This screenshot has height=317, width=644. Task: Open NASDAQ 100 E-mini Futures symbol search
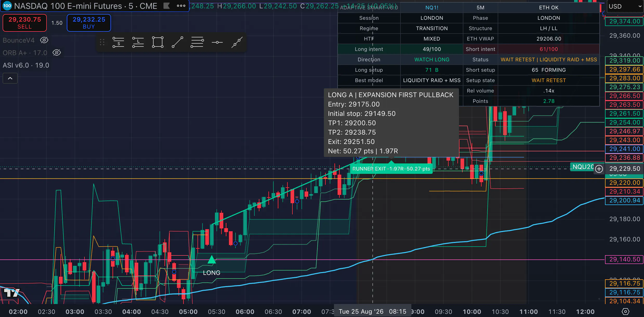pyautogui.click(x=86, y=6)
